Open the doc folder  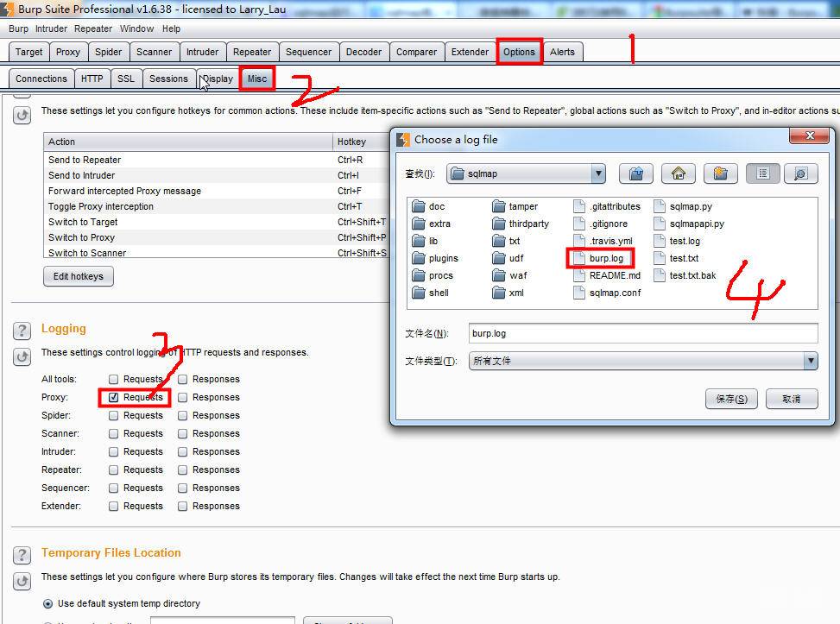point(428,206)
